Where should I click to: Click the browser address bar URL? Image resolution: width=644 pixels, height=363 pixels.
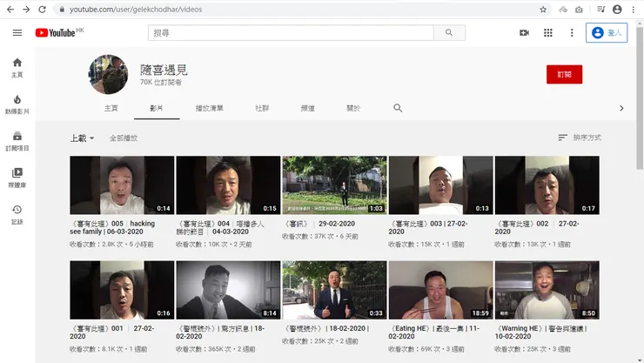click(136, 9)
